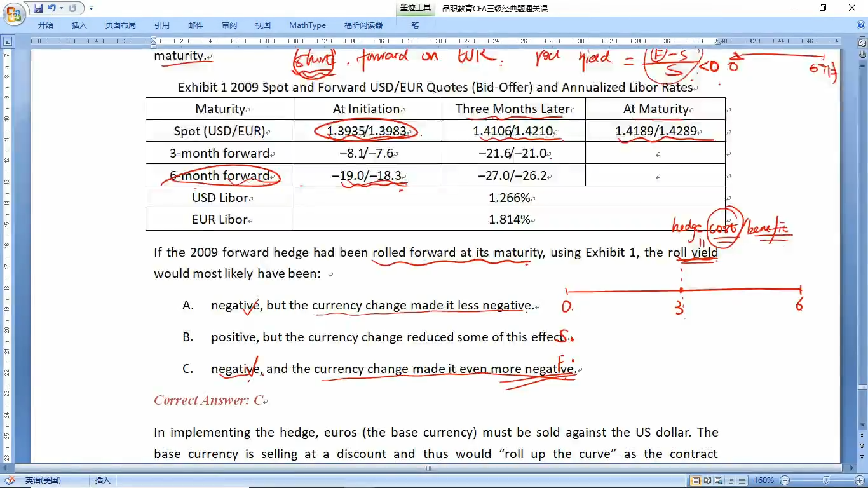Viewport: 868px width, 488px height.
Task: Open the undo history dropdown arrow
Action: (x=61, y=8)
